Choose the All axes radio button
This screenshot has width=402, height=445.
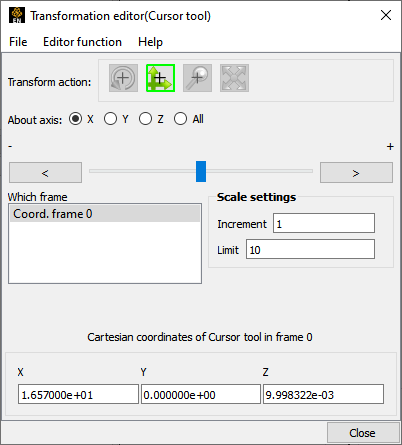180,119
